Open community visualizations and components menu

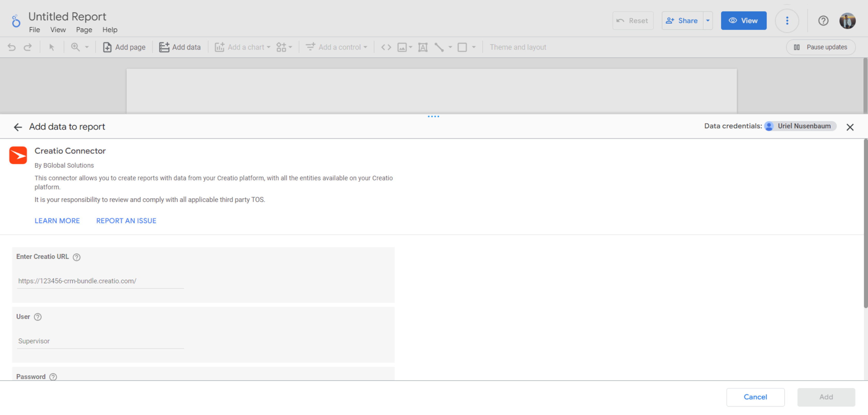click(284, 47)
